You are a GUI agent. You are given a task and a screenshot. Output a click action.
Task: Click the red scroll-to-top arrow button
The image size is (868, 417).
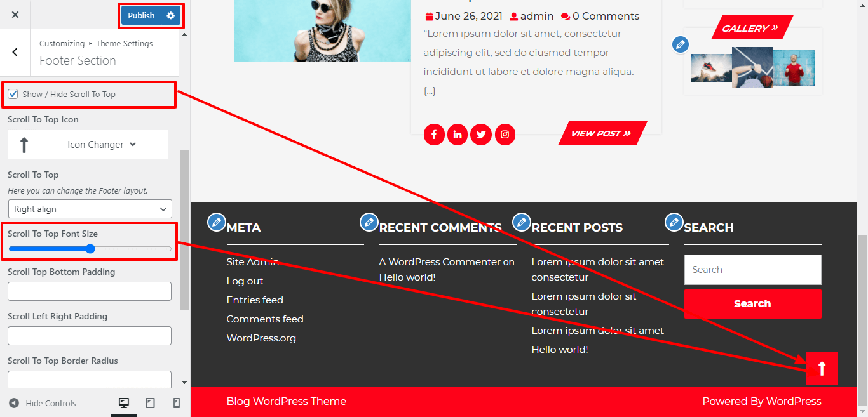click(x=822, y=368)
